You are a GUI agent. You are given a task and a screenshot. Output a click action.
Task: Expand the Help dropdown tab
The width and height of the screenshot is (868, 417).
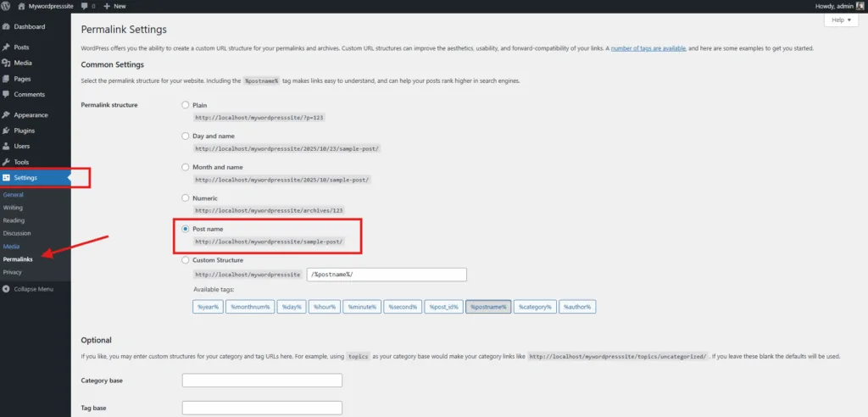[x=841, y=20]
